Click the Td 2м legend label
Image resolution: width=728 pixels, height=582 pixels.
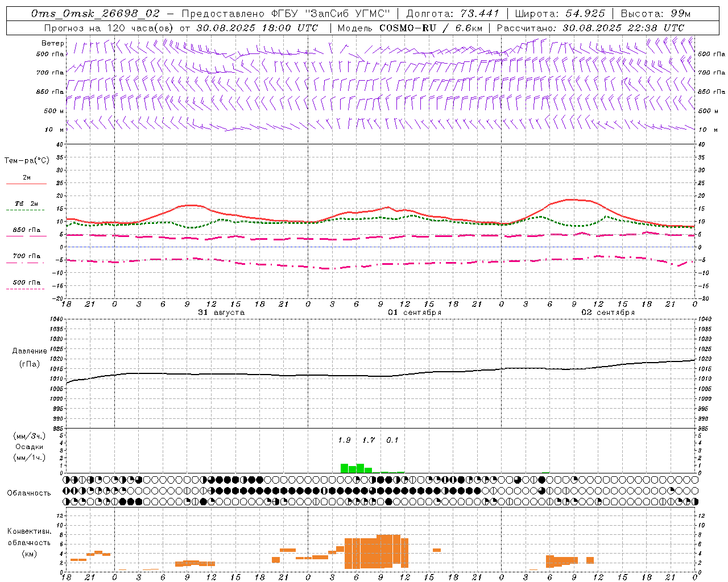pos(27,203)
